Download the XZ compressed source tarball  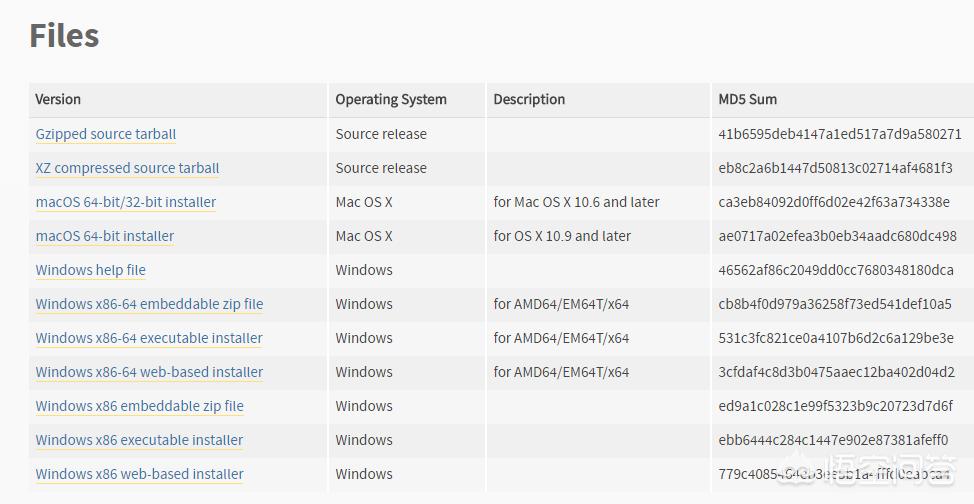(127, 168)
